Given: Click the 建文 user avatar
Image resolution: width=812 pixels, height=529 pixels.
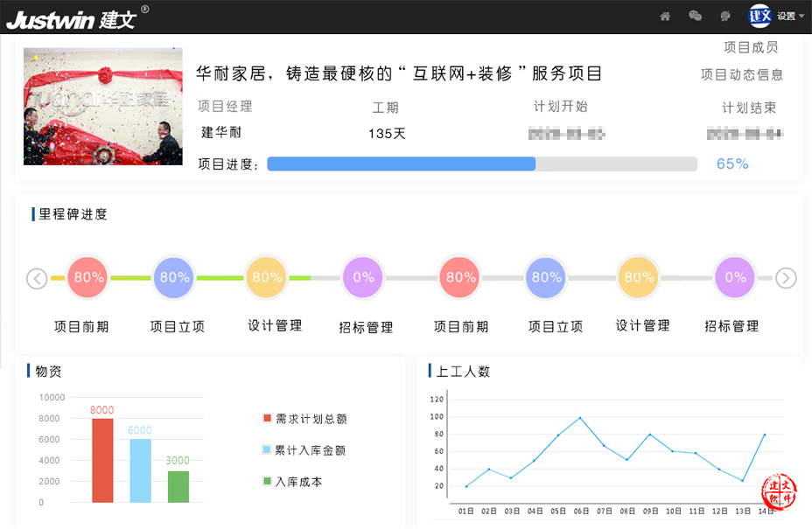Looking at the screenshot, I should (x=759, y=16).
